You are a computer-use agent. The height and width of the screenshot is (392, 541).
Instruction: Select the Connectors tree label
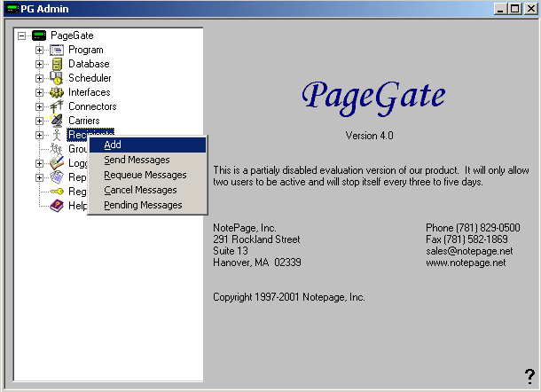[x=92, y=106]
